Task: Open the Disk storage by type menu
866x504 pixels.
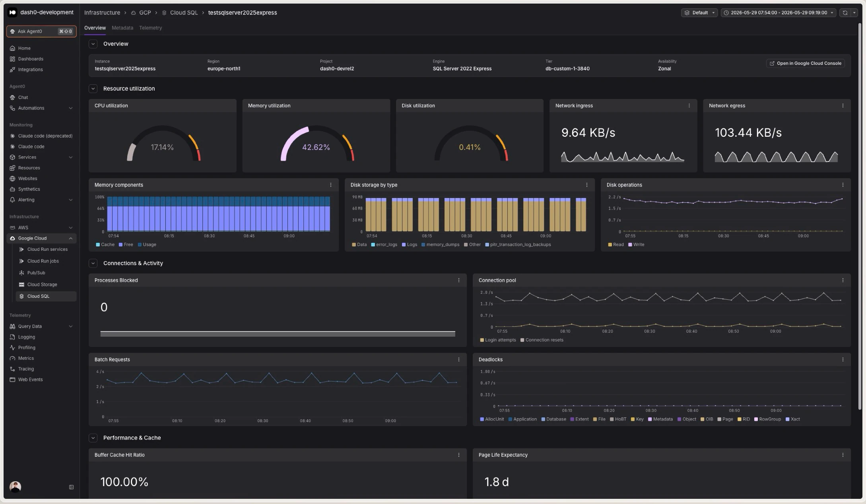Action: (586, 185)
